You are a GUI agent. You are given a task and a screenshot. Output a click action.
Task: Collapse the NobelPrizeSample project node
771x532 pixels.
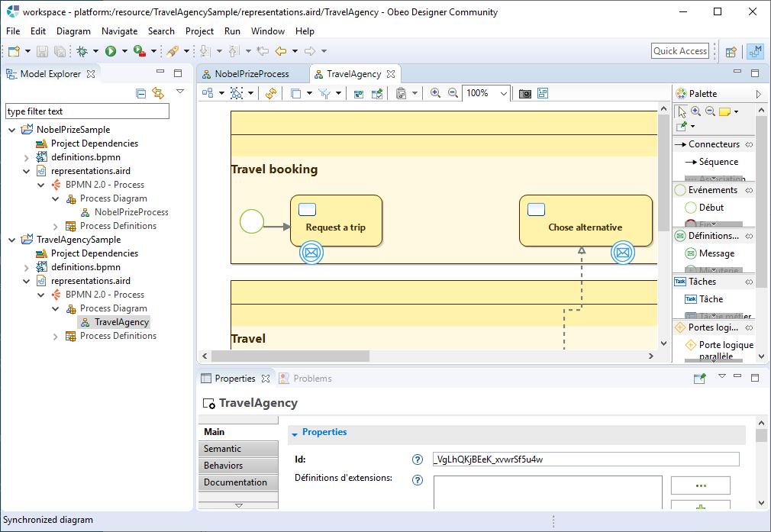[x=11, y=130]
